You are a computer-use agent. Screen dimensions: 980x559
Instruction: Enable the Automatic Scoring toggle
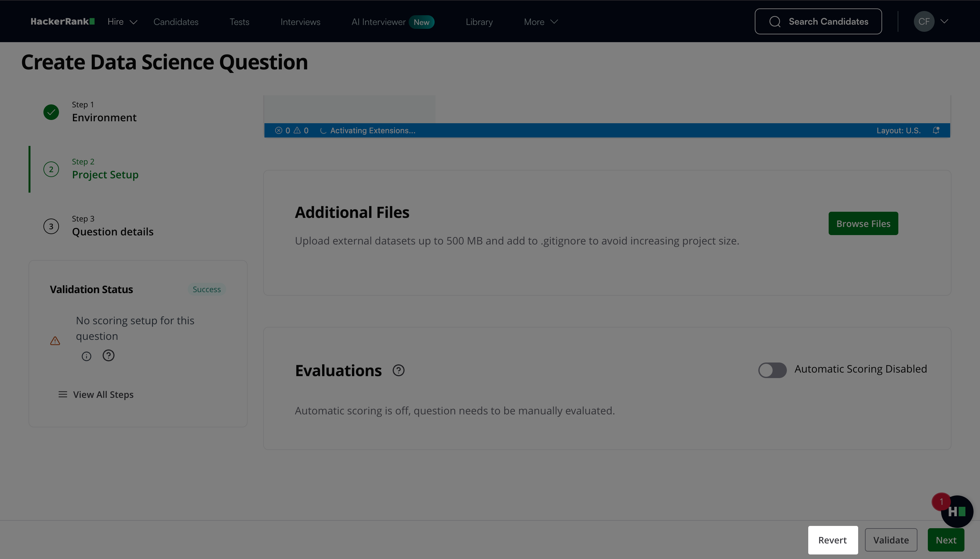(x=772, y=370)
